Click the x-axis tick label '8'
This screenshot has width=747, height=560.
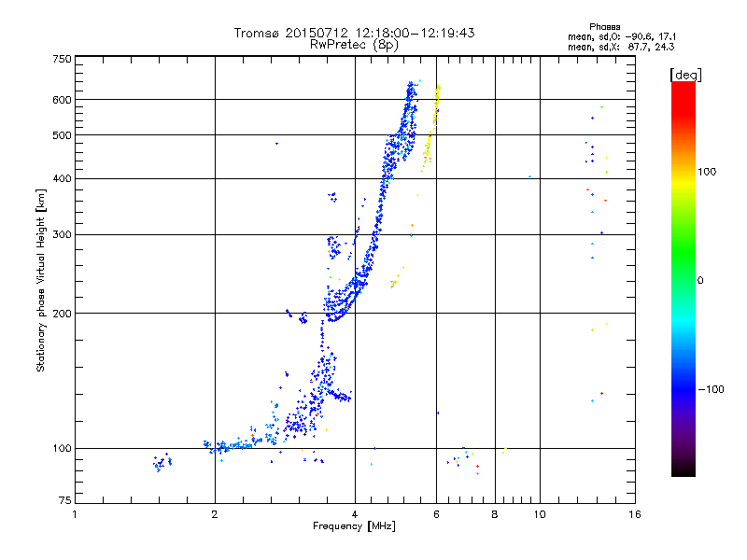(495, 514)
